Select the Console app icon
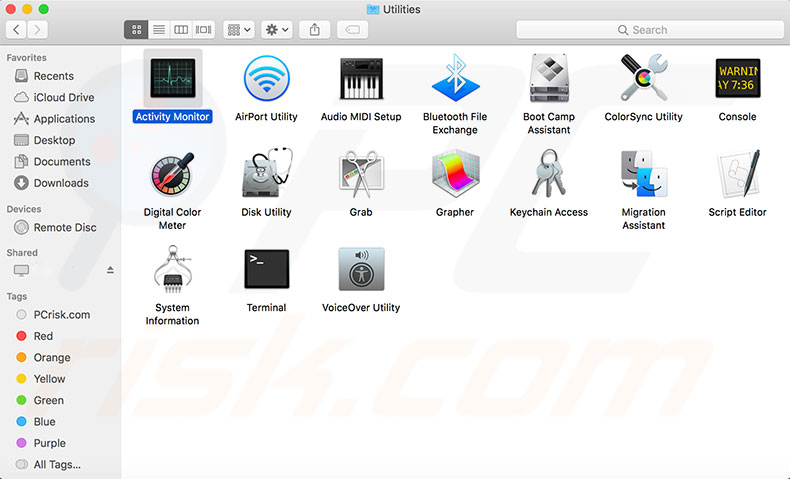 pos(738,78)
